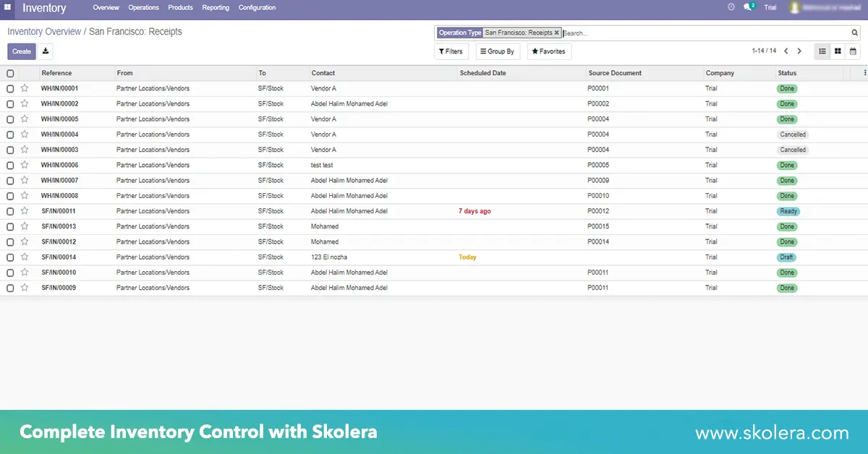
Task: Star the WH/IN/00002 row
Action: pos(25,103)
